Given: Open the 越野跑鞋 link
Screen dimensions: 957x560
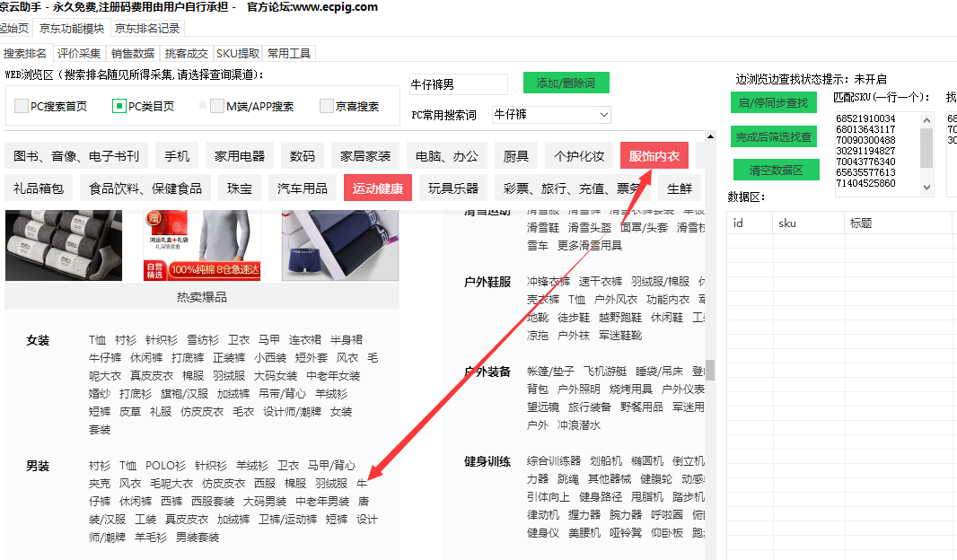Looking at the screenshot, I should pyautogui.click(x=620, y=317).
